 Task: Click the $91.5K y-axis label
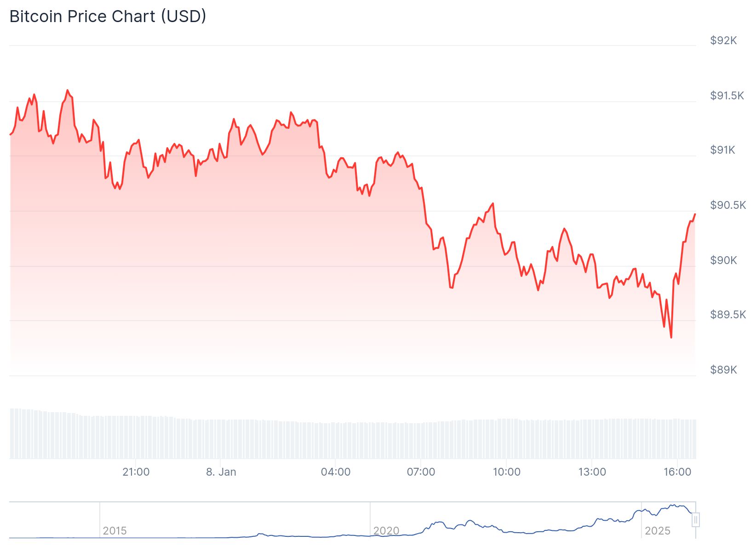pyautogui.click(x=727, y=96)
